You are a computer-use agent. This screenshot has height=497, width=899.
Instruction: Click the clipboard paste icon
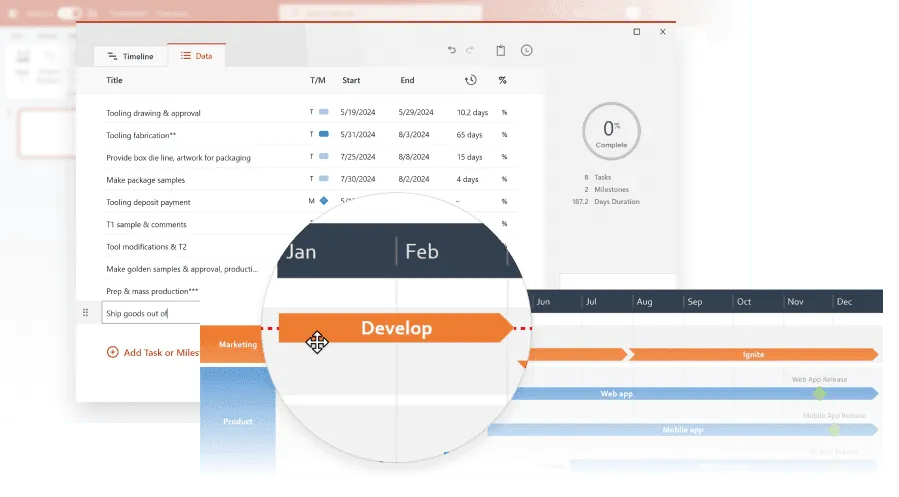501,50
